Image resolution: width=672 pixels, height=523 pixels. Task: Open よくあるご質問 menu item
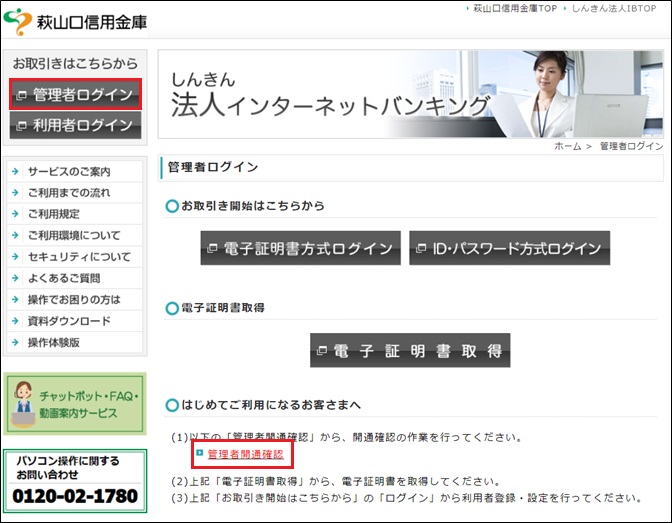[x=64, y=278]
